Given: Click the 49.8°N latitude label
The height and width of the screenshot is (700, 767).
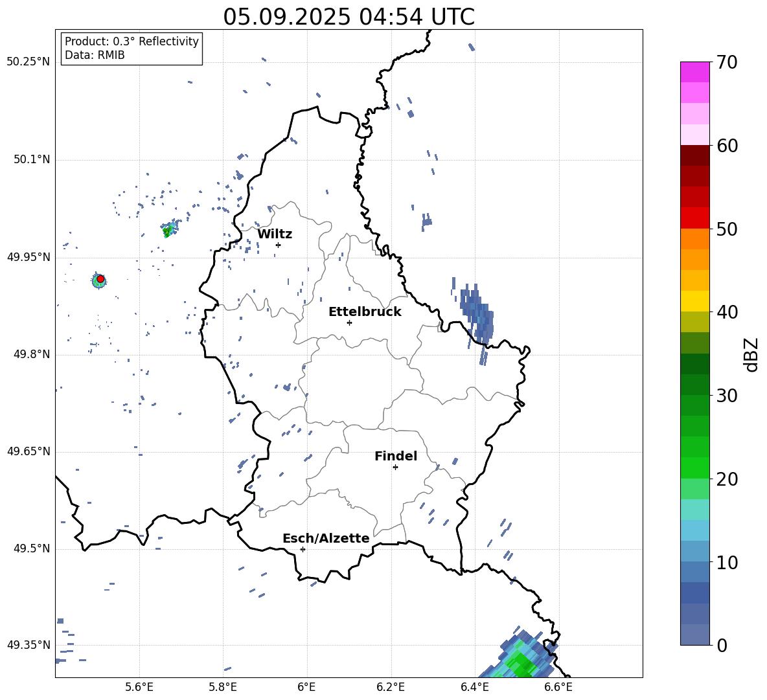Looking at the screenshot, I should point(32,354).
